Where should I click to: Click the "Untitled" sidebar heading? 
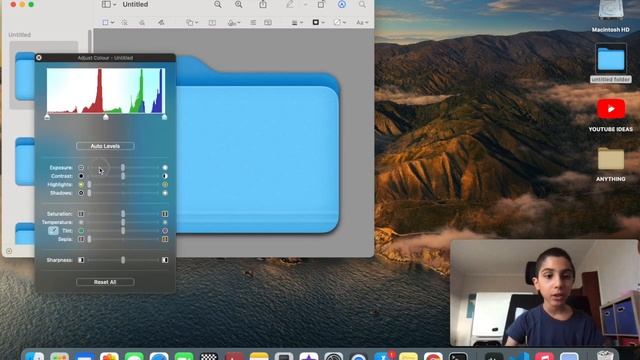click(x=20, y=35)
